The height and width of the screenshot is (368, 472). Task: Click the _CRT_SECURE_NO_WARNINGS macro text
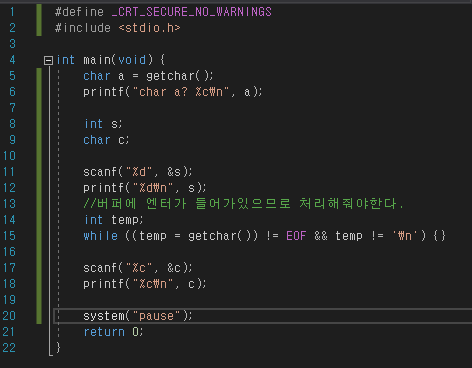(x=192, y=12)
